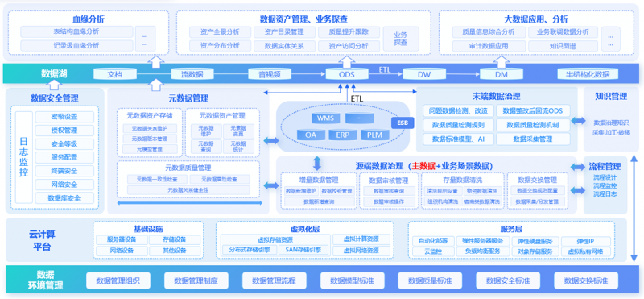This screenshot has width=644, height=299.
Task: Click the 文档 cylinder in data lake
Action: click(115, 74)
